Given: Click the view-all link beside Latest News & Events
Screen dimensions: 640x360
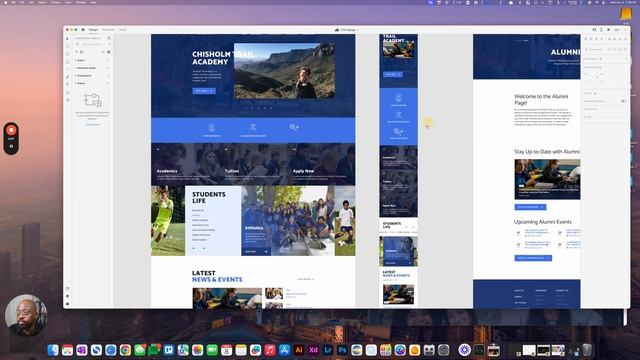Looking at the screenshot, I should pyautogui.click(x=306, y=279).
